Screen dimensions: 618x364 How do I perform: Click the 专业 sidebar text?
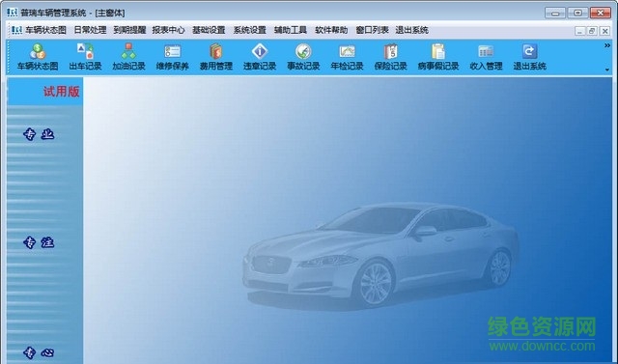click(x=39, y=134)
